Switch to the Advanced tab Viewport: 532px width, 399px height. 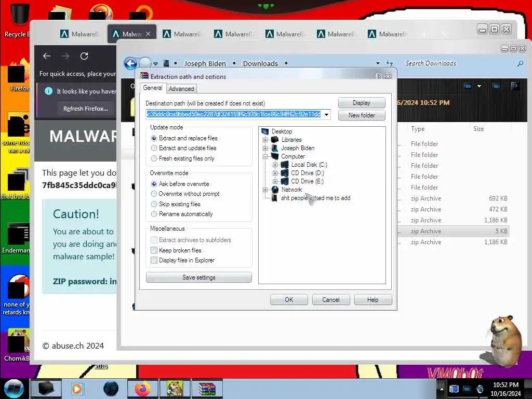click(x=181, y=88)
